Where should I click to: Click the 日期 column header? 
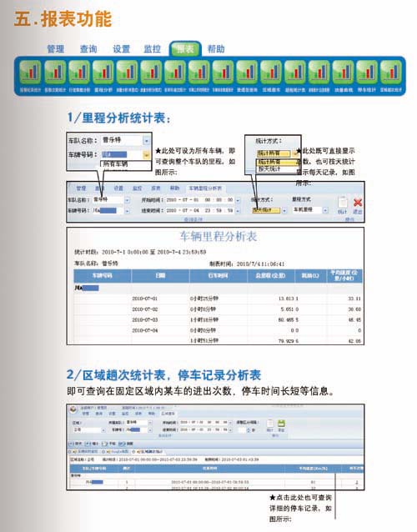pos(160,276)
